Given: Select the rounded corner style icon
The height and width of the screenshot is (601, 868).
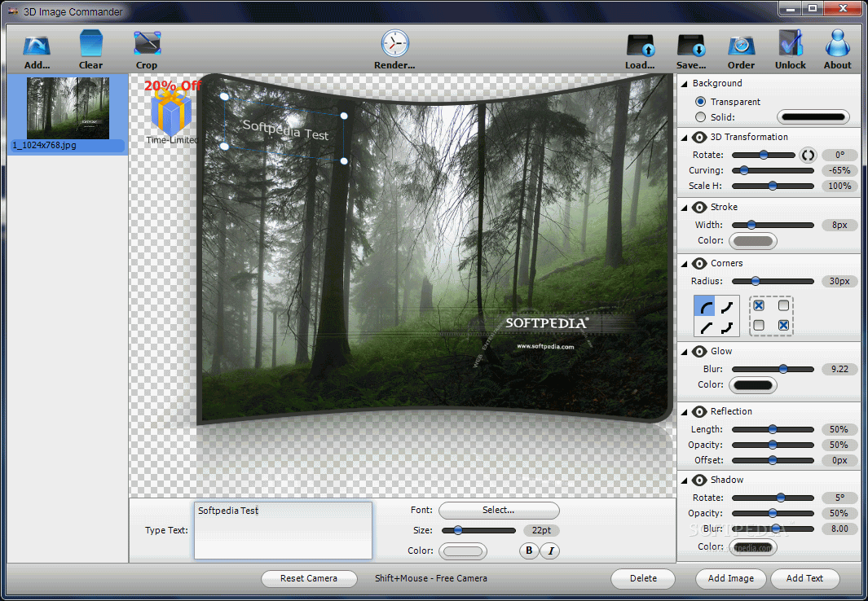Looking at the screenshot, I should tap(705, 307).
